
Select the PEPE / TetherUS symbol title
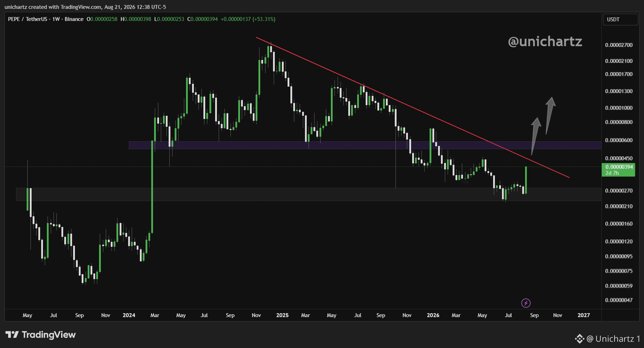pos(28,19)
